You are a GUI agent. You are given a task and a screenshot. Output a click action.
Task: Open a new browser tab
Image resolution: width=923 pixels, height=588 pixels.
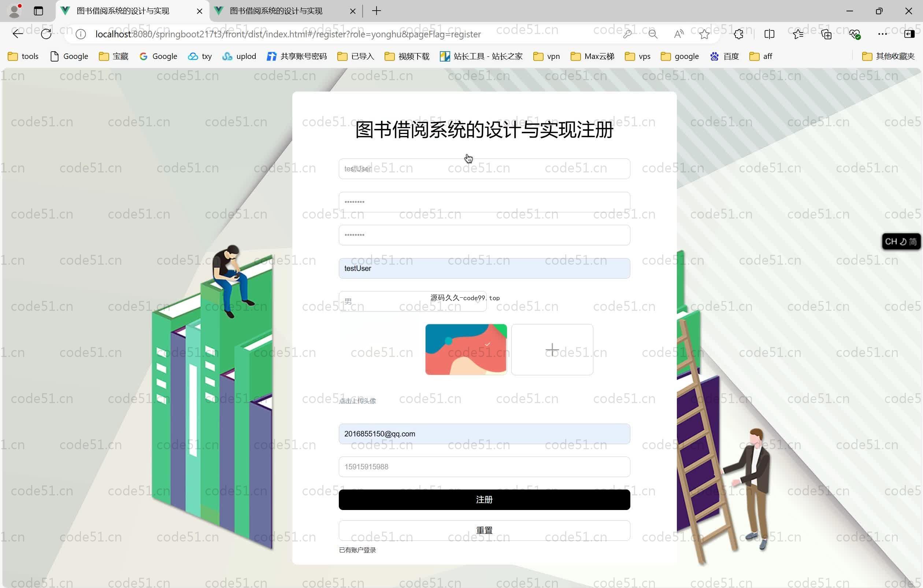(377, 11)
